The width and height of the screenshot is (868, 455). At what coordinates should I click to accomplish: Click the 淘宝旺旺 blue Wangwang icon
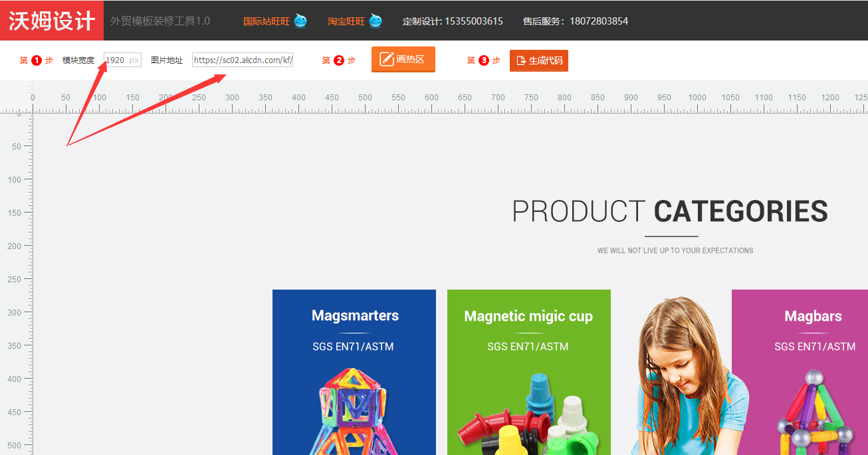(376, 21)
